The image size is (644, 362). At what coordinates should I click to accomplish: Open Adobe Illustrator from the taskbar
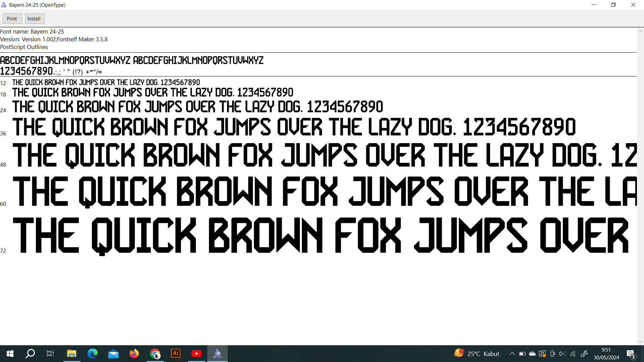[x=176, y=353]
